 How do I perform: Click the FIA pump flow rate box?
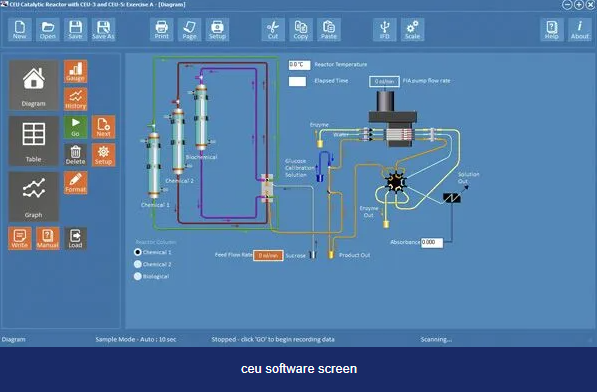click(384, 81)
